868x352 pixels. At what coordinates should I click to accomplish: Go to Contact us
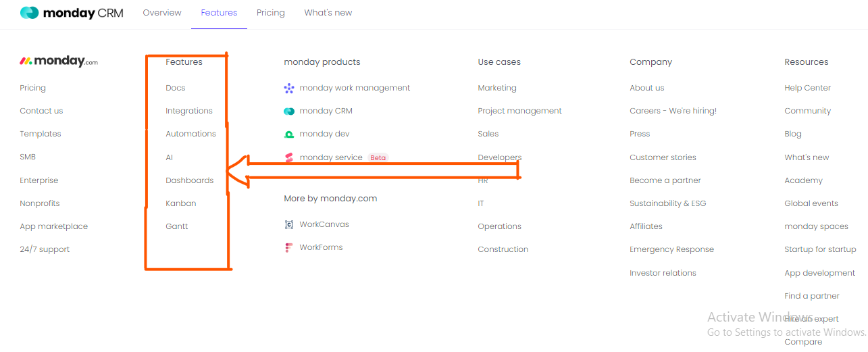point(41,111)
